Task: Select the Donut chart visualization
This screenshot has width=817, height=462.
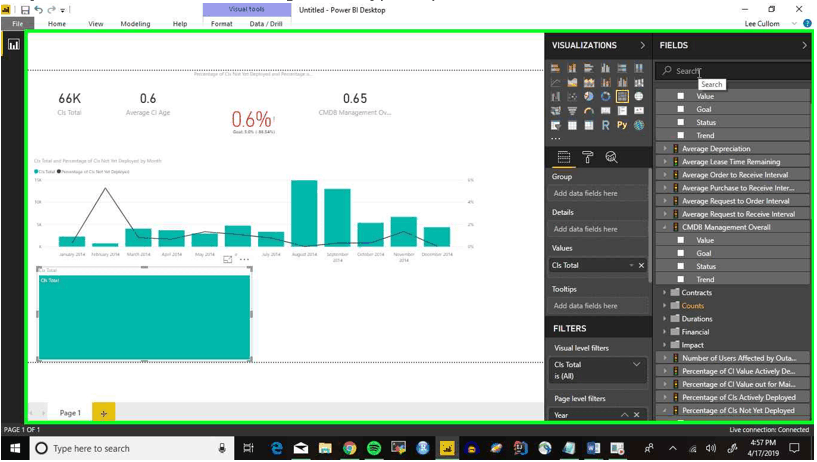Action: pyautogui.click(x=605, y=96)
